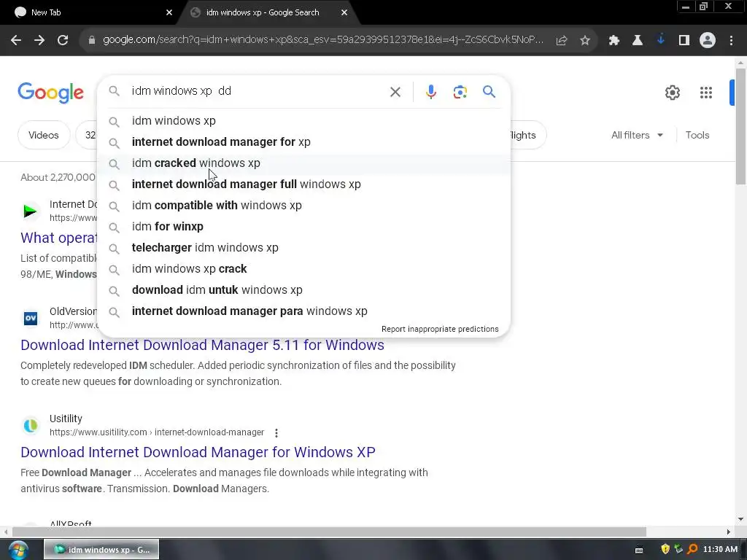Screen dimensions: 747x560
Task: Click inside the Google search box
Action: (x=258, y=91)
